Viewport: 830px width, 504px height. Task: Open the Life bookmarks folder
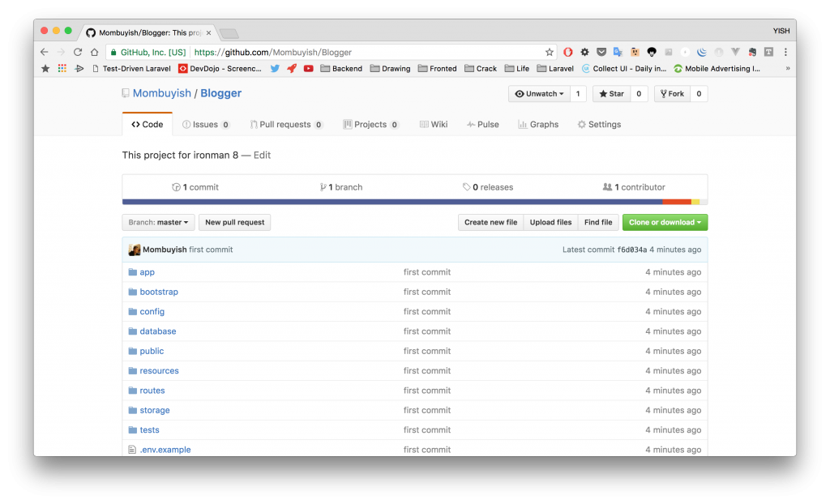[x=516, y=68]
